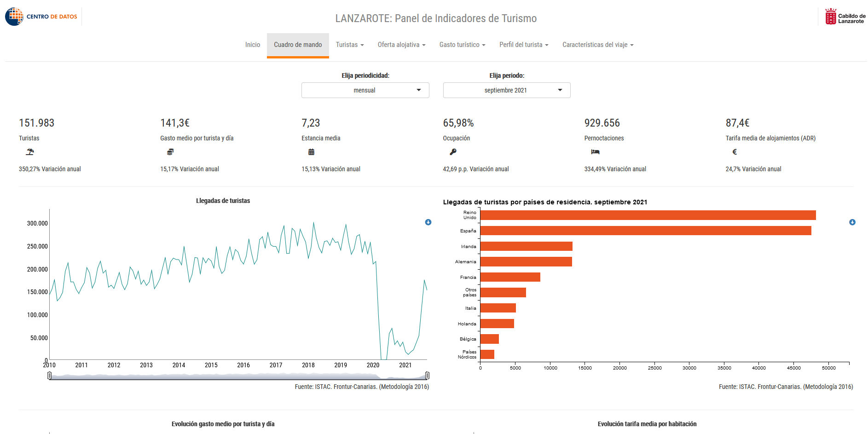Open the periodo dropdown showing septiembre 2021

coord(507,90)
